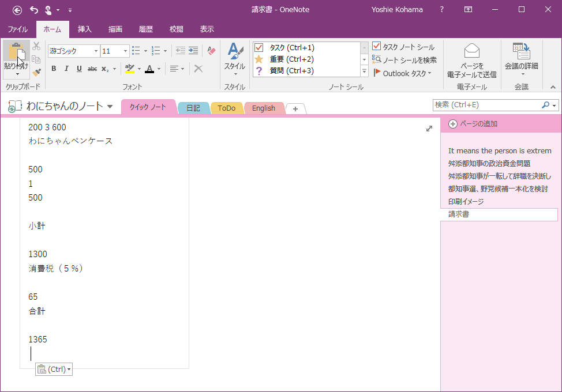Open the 印刷イメージ page in list
The width and height of the screenshot is (562, 392).
coord(466,202)
